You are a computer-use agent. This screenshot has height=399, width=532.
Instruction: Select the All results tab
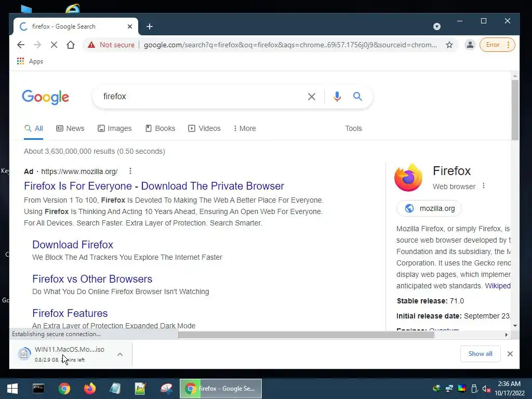34,129
